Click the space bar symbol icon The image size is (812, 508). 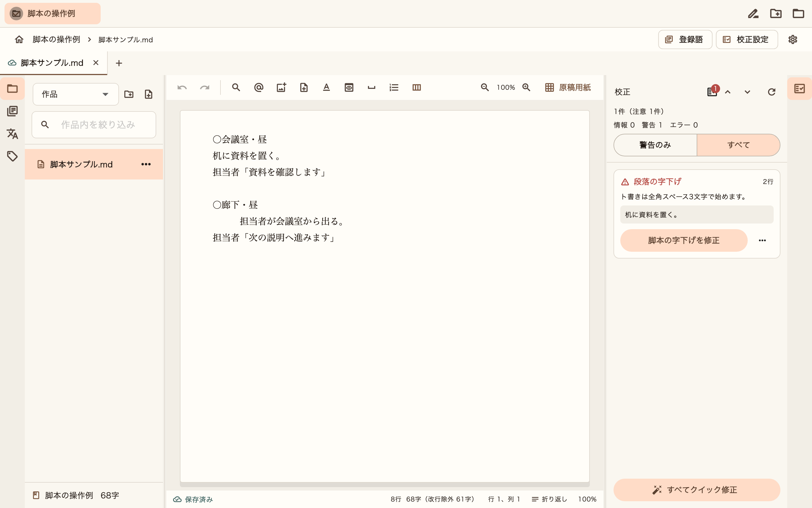(x=371, y=88)
